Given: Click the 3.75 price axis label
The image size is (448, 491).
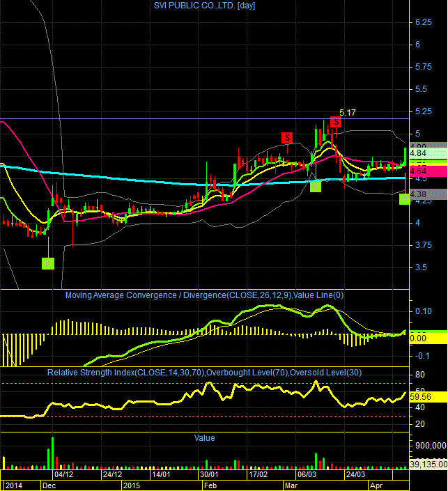Looking at the screenshot, I should pyautogui.click(x=423, y=245).
